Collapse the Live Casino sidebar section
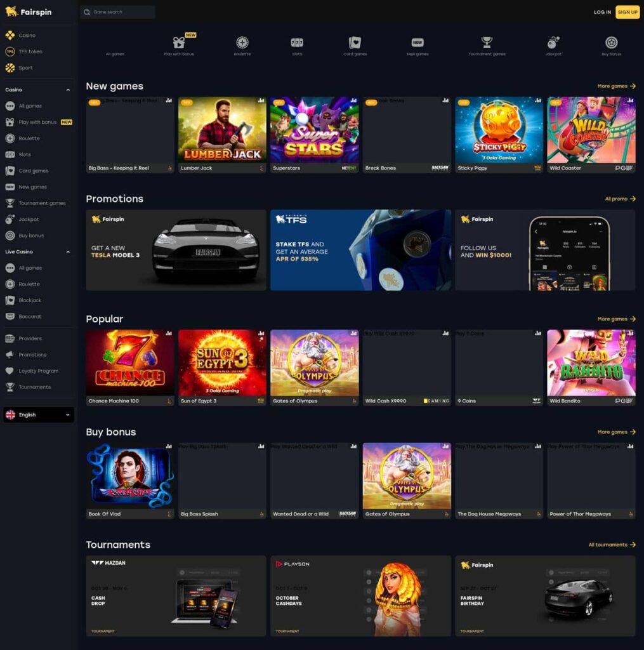The width and height of the screenshot is (644, 650). pyautogui.click(x=68, y=252)
